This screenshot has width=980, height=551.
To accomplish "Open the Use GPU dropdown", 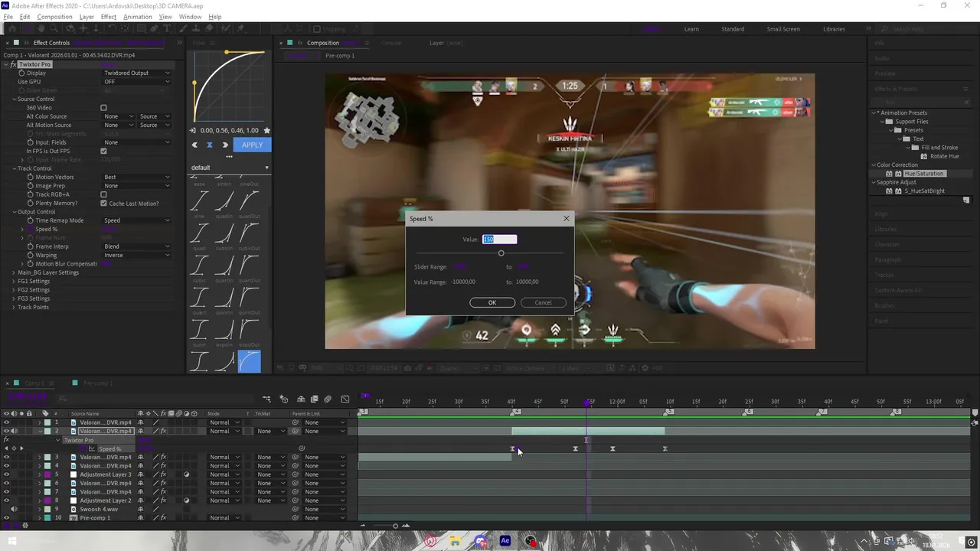I will [136, 82].
